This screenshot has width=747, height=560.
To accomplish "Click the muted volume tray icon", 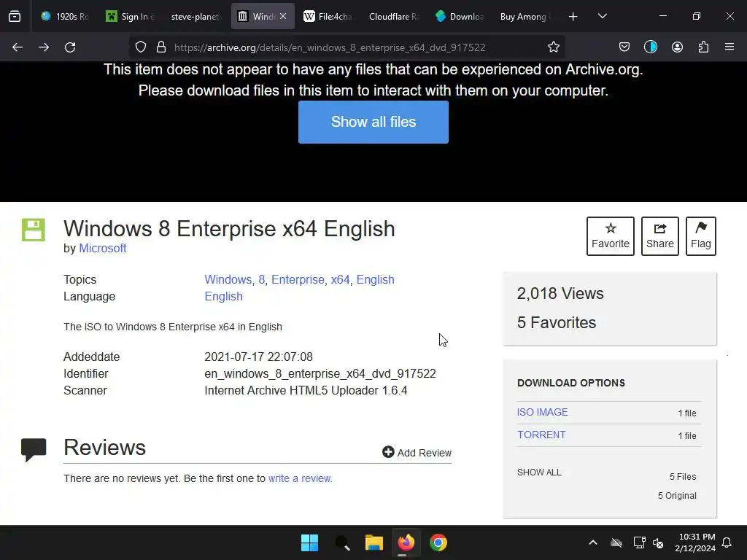I will tap(658, 542).
